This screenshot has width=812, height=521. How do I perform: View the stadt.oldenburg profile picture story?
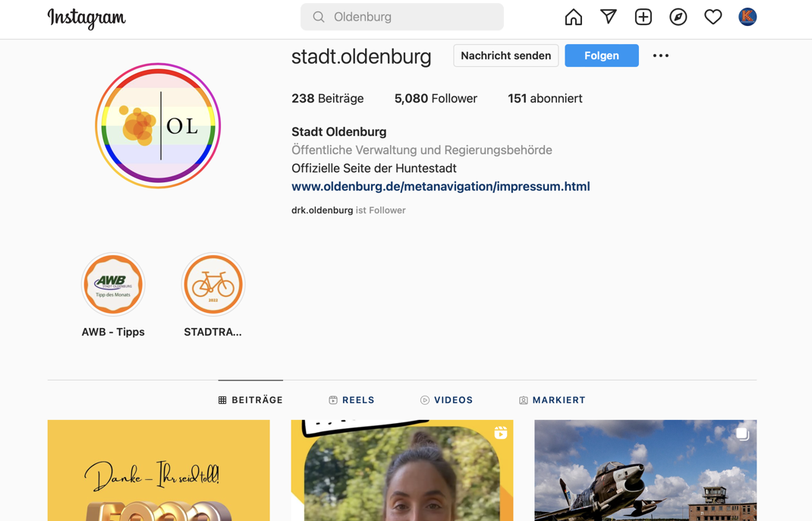[158, 125]
